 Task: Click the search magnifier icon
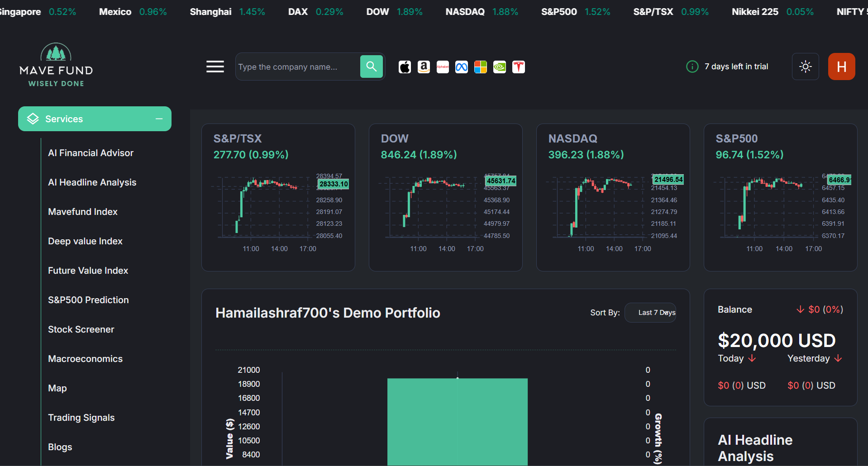point(371,67)
